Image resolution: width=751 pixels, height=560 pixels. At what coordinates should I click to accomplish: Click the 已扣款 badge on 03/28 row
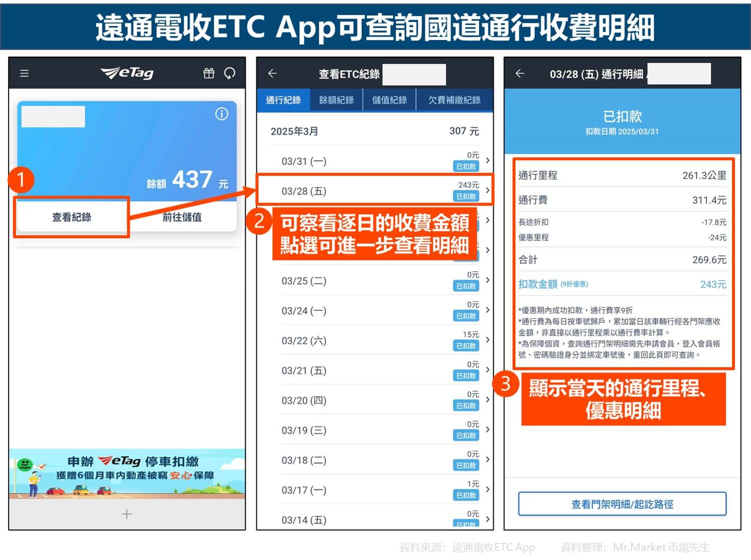(x=466, y=197)
